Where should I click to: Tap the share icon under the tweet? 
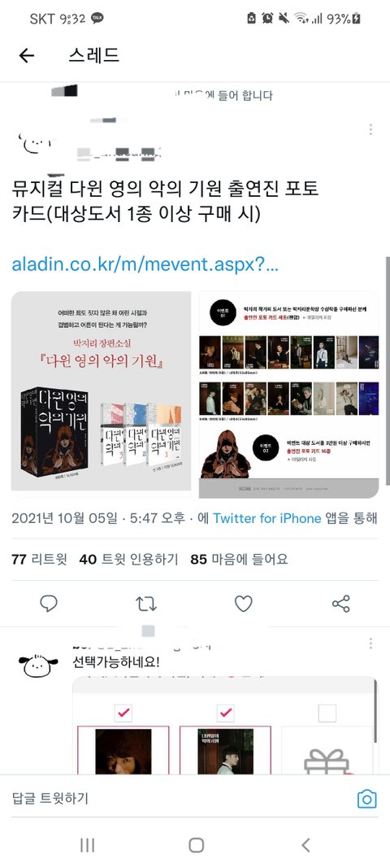(340, 604)
